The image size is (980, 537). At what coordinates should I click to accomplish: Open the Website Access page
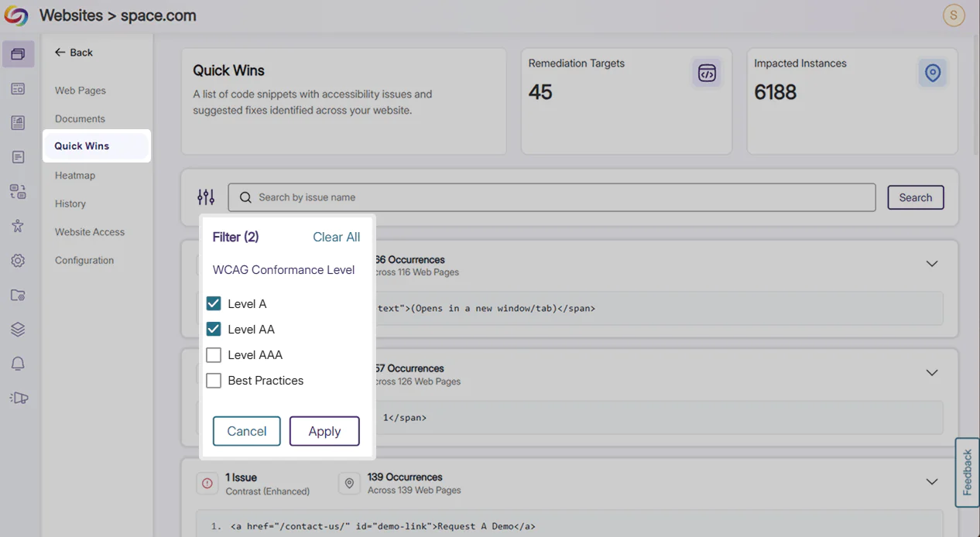(90, 231)
